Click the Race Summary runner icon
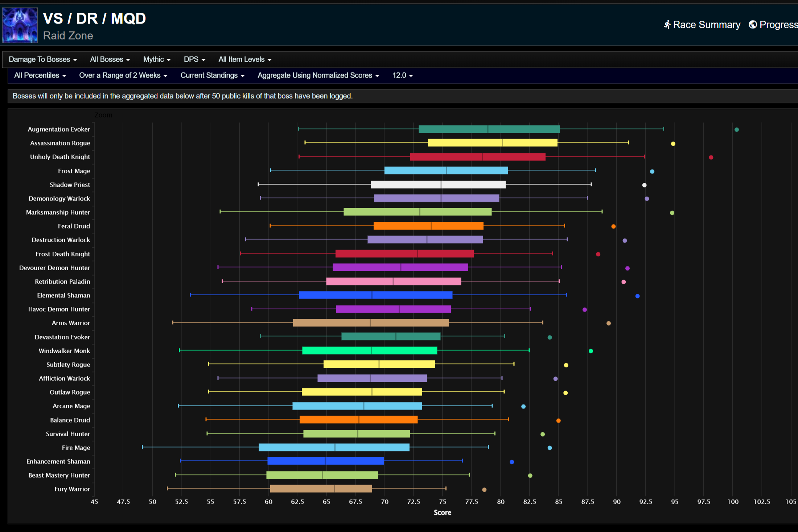 pos(667,25)
